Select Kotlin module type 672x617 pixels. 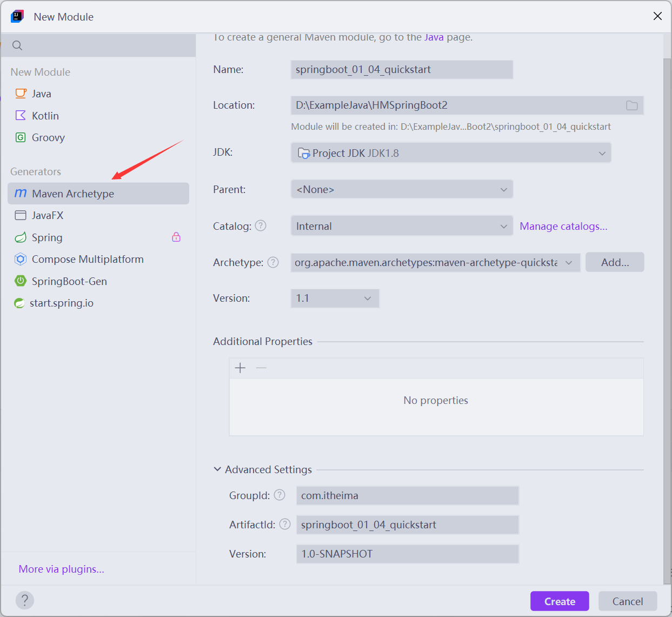(98, 116)
